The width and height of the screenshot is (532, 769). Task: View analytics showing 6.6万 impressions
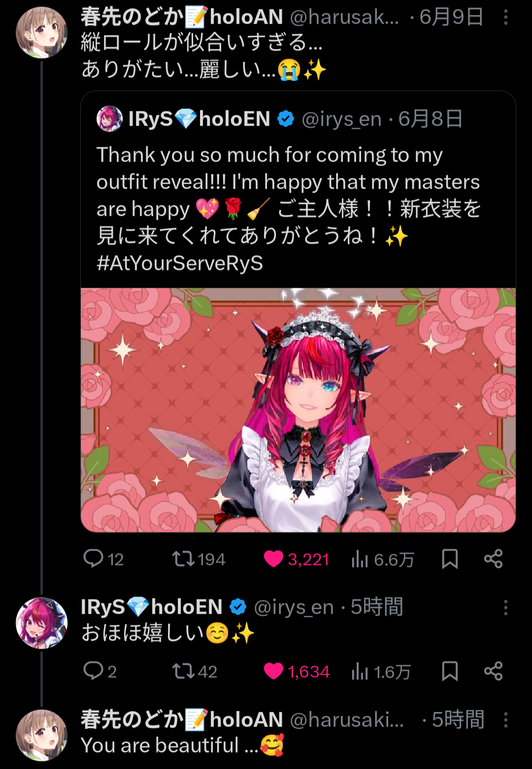pos(383,559)
